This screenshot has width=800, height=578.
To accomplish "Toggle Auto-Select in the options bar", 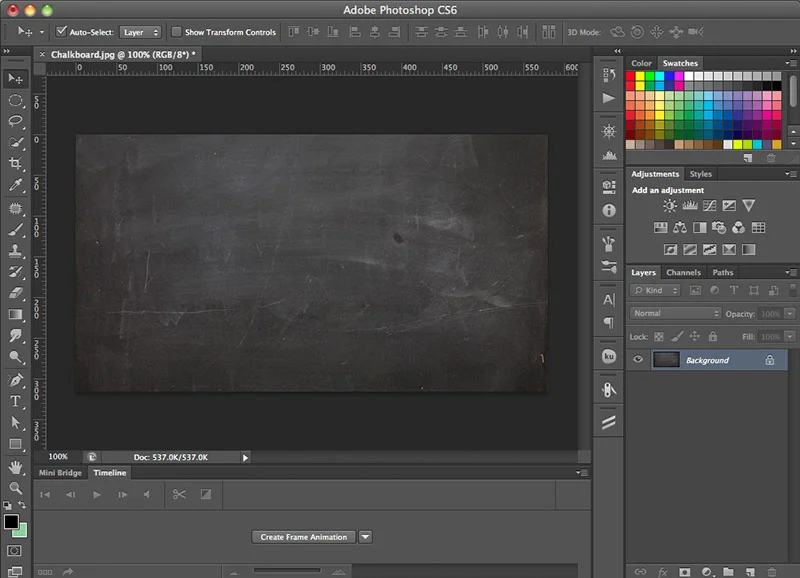I will point(62,31).
